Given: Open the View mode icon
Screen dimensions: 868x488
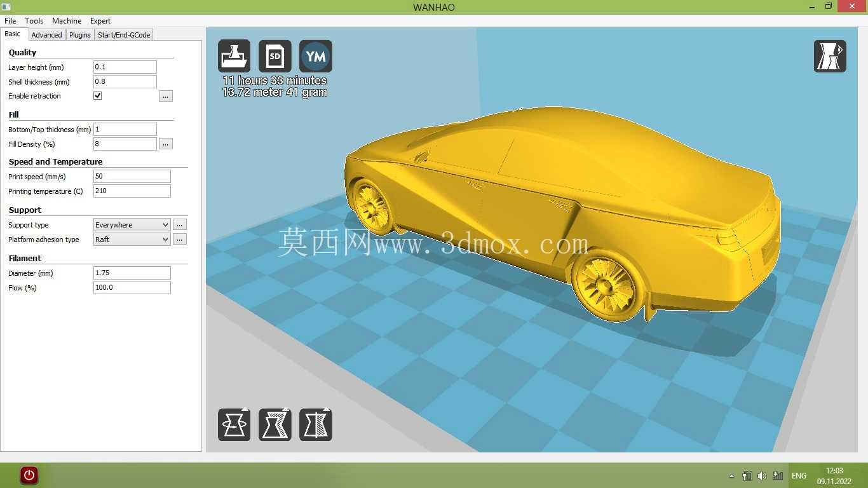Looking at the screenshot, I should pos(830,56).
